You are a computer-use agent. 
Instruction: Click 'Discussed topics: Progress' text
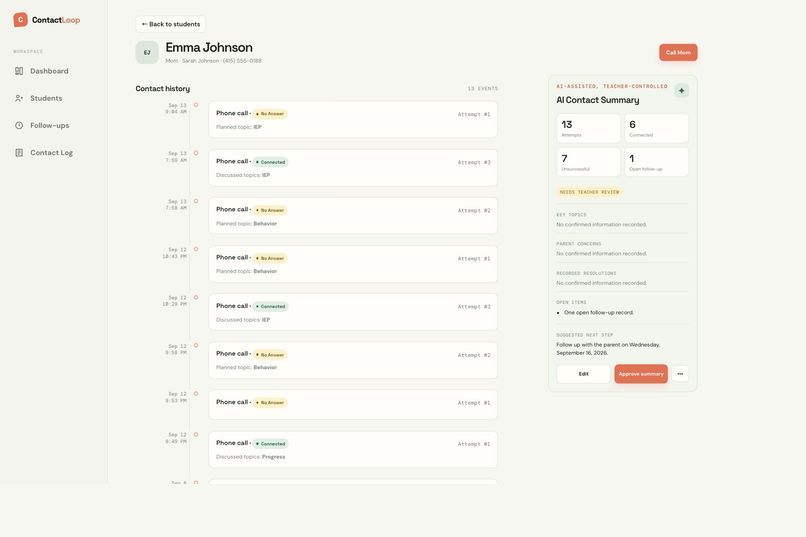(250, 457)
